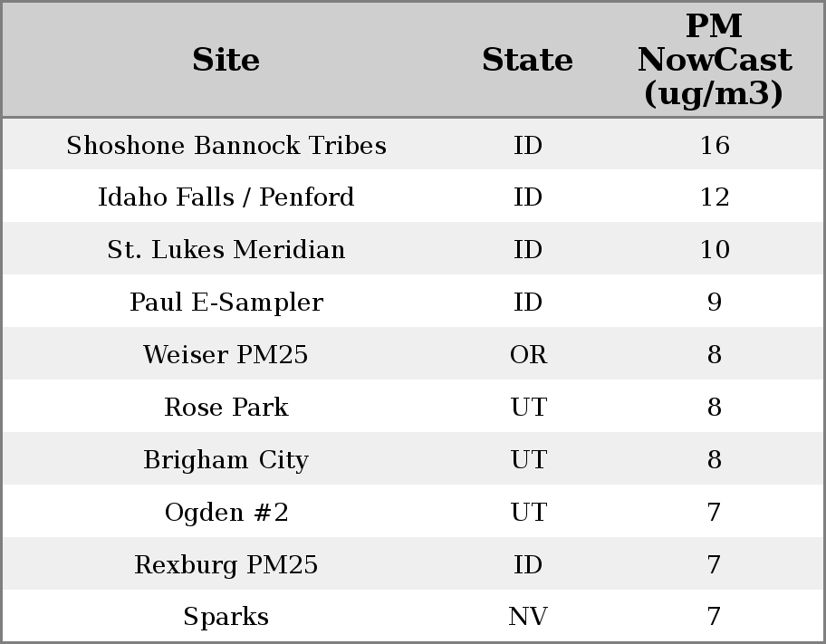This screenshot has width=826, height=644.
Task: Select the Ogden #2 site cell
Action: tap(226, 513)
